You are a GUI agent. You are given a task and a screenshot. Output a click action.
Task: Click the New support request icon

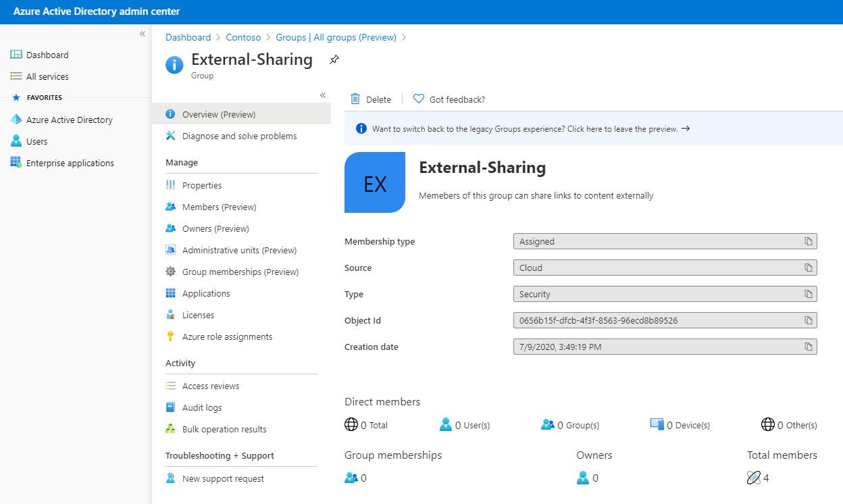(170, 478)
